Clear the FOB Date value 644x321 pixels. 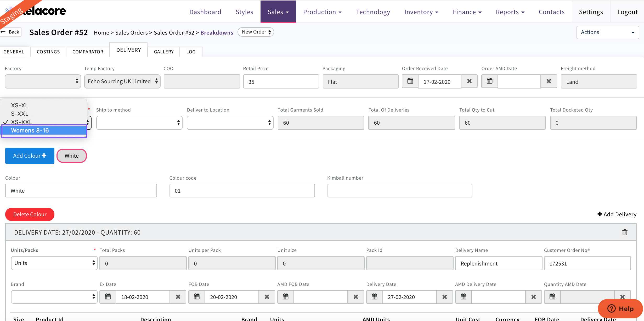267,297
